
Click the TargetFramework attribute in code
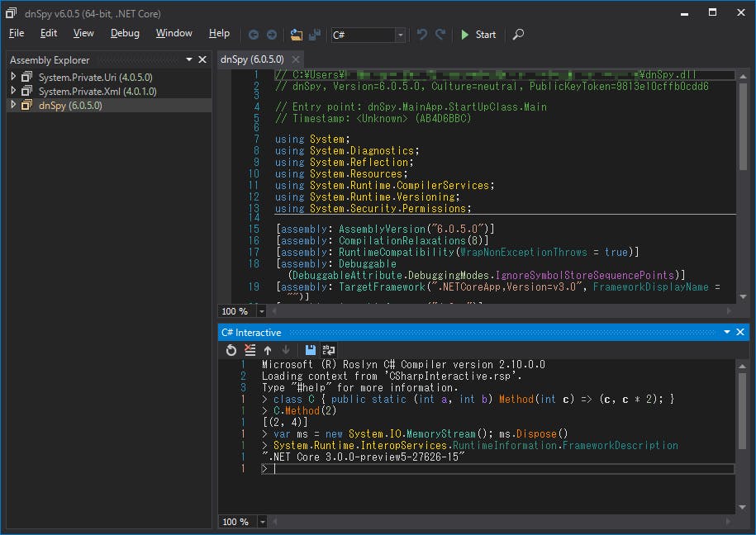tap(382, 286)
